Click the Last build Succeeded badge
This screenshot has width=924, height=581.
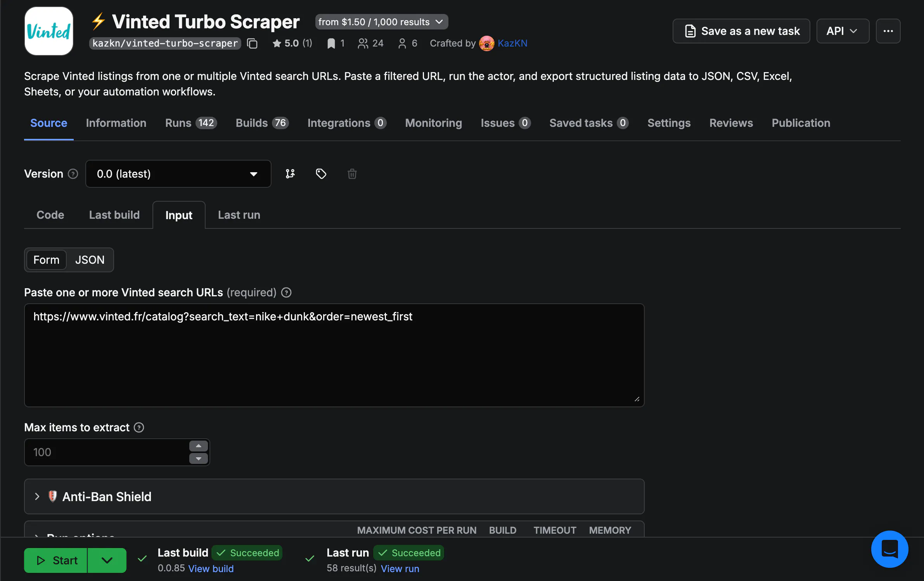(247, 553)
